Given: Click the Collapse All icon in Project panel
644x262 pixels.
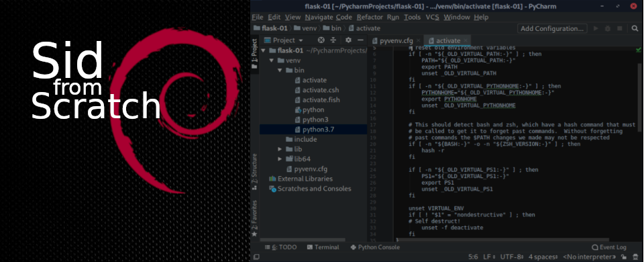Looking at the screenshot, I should (x=333, y=40).
